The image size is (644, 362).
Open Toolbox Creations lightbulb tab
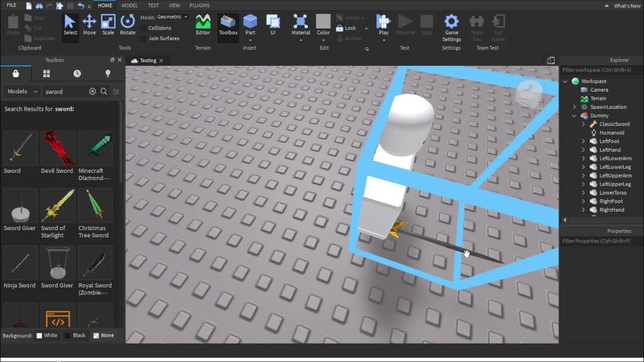coord(108,73)
